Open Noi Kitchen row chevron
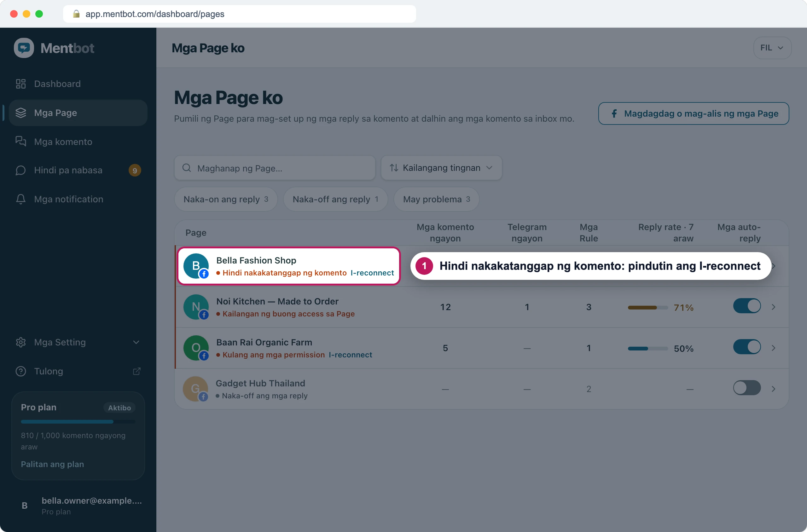Screen dimensions: 807x532 click(773, 307)
